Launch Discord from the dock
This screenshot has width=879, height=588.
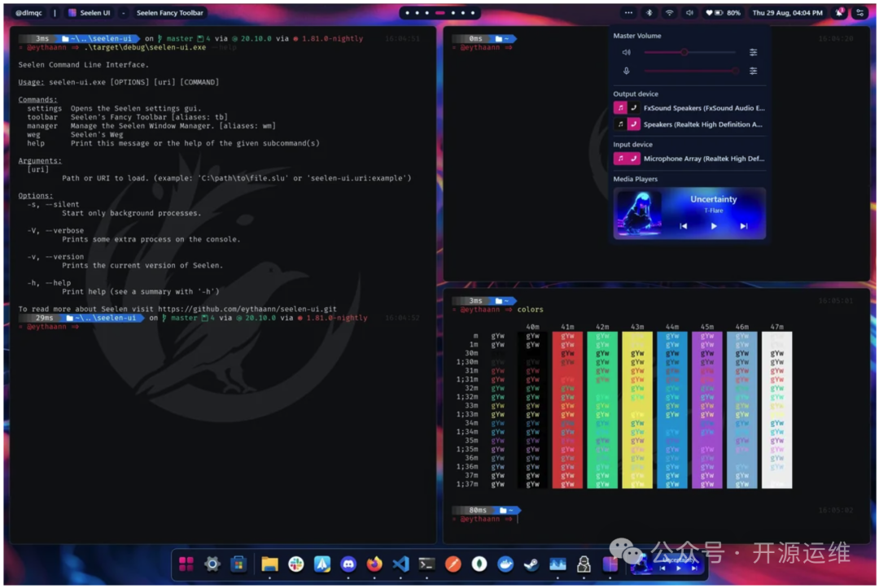[x=348, y=564]
